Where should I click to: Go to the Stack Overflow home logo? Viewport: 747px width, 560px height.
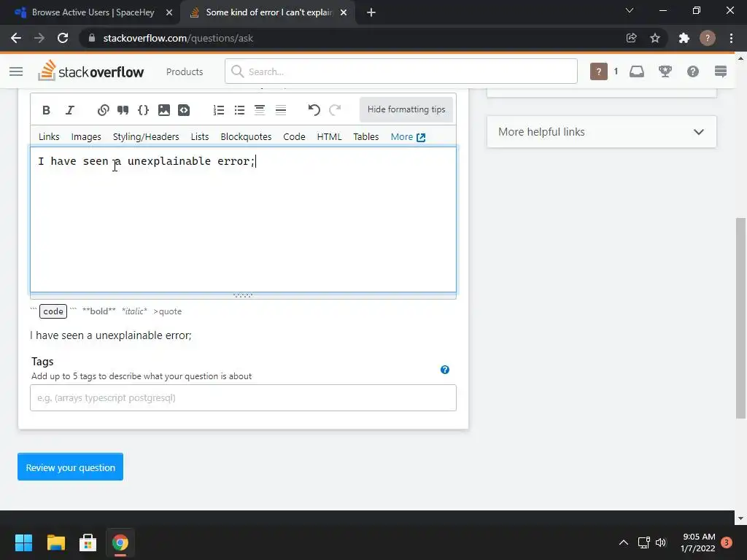[91, 71]
